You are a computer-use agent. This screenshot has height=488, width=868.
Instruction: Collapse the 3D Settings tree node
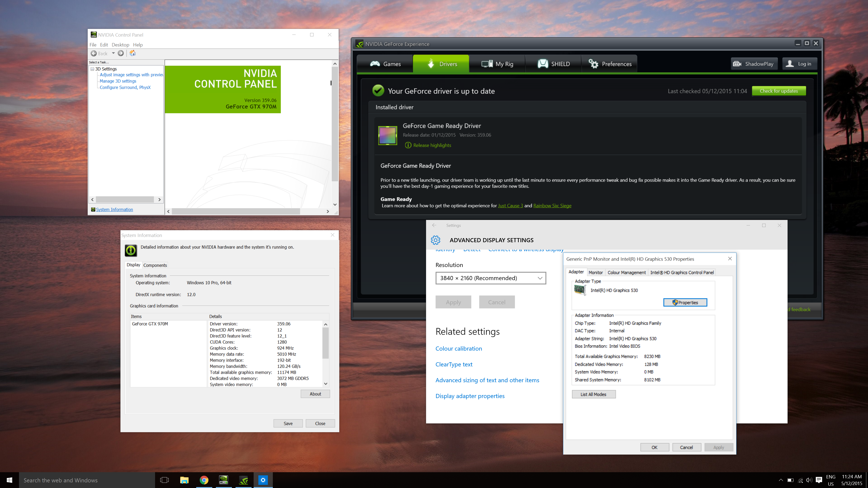point(92,69)
